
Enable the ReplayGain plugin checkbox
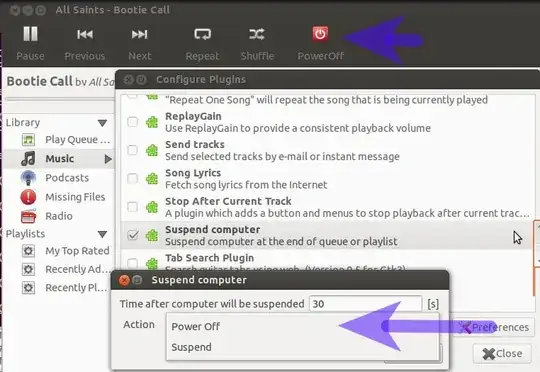133,122
